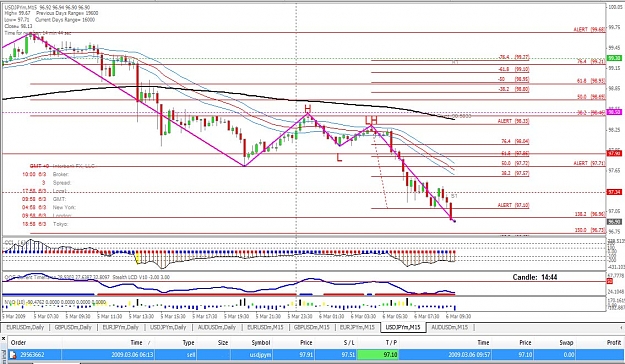Click the ALERT [98.33] line label
The width and height of the screenshot is (625, 364).
[513, 121]
